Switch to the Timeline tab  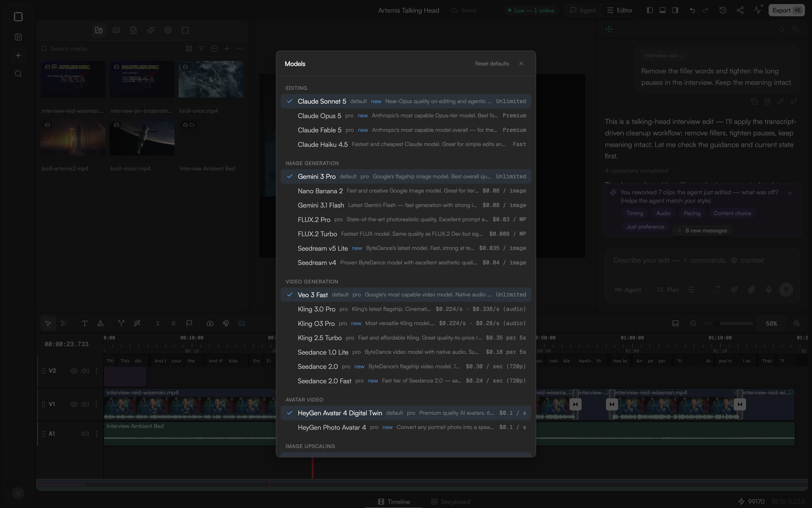coord(394,502)
